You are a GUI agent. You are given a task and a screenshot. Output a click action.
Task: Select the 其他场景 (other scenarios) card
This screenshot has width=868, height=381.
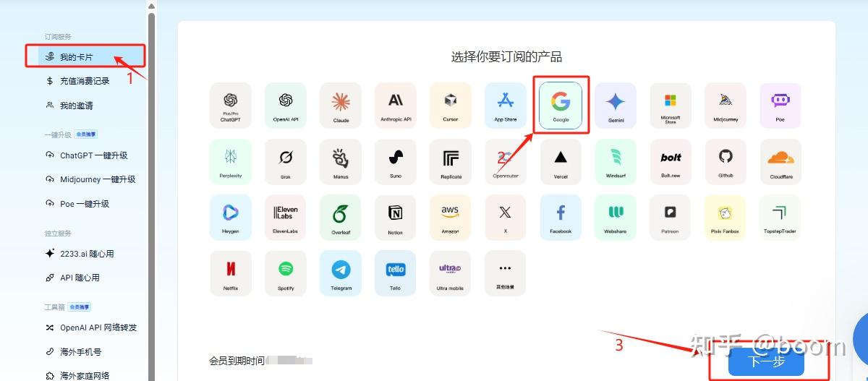[506, 273]
